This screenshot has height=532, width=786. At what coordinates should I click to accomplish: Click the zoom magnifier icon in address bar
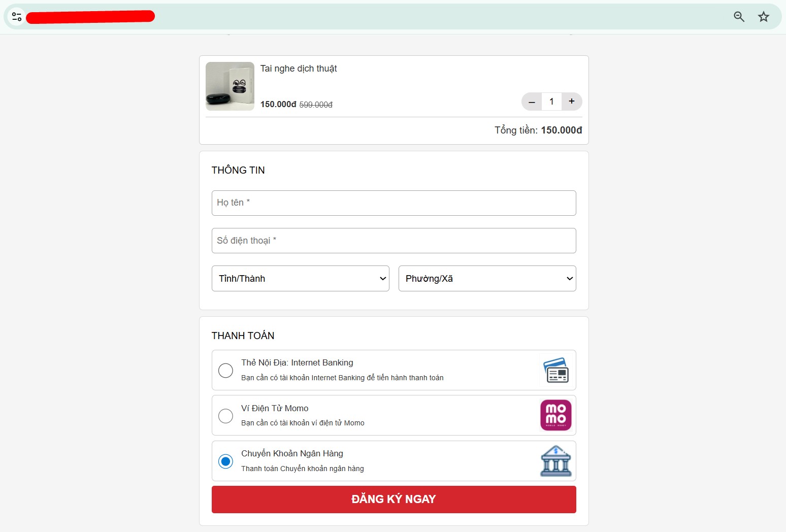[739, 17]
